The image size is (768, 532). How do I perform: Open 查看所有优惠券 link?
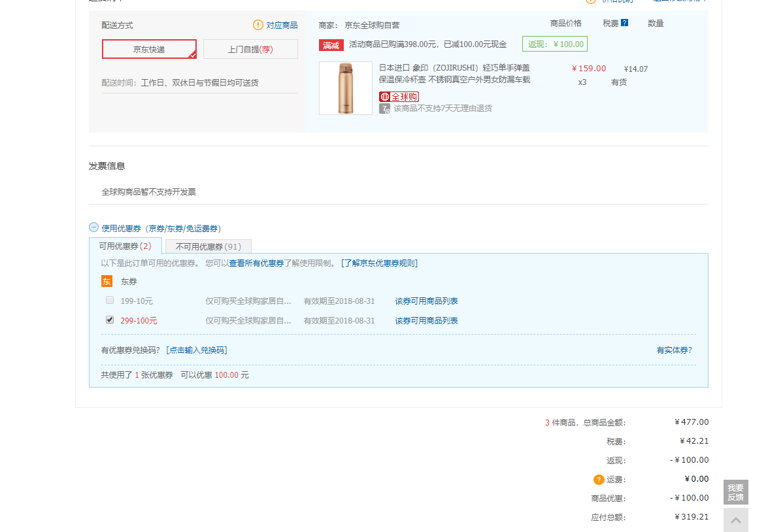257,263
